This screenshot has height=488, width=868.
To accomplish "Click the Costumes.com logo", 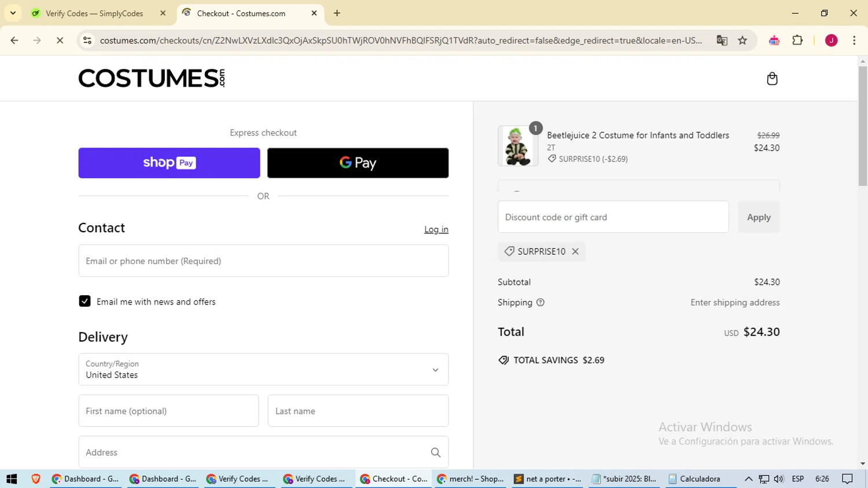I will [x=152, y=78].
